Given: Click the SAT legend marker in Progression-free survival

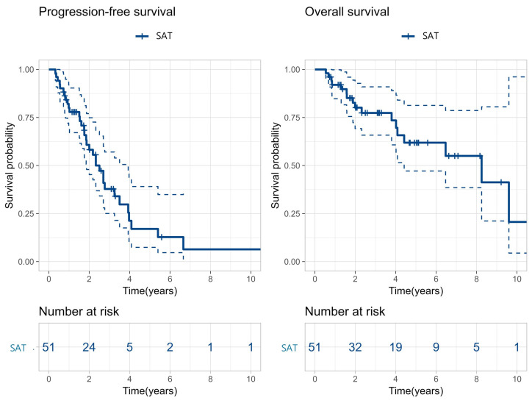Looking at the screenshot, I should (142, 36).
